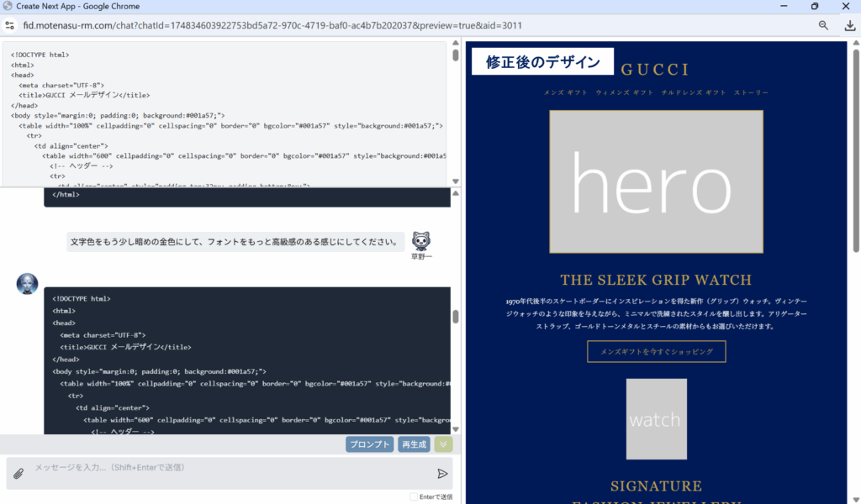861x504 pixels.
Task: Click the URL address bar text
Action: (x=272, y=25)
